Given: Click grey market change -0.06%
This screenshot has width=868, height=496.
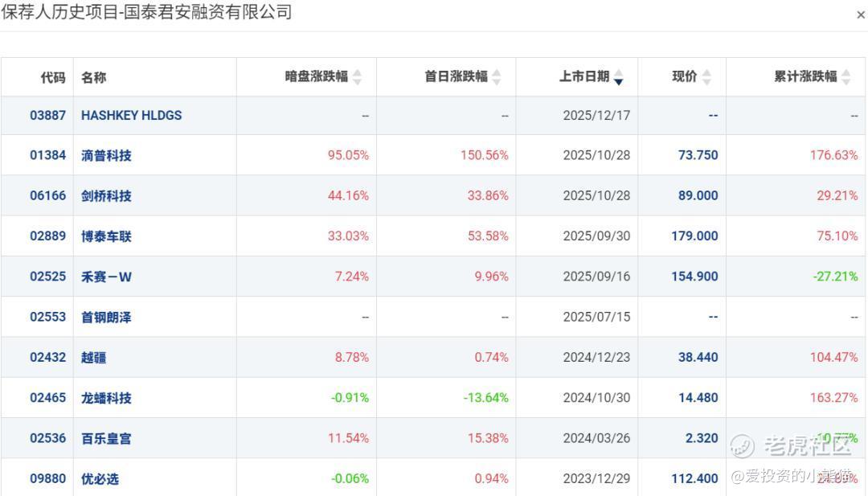Looking at the screenshot, I should (x=350, y=478).
